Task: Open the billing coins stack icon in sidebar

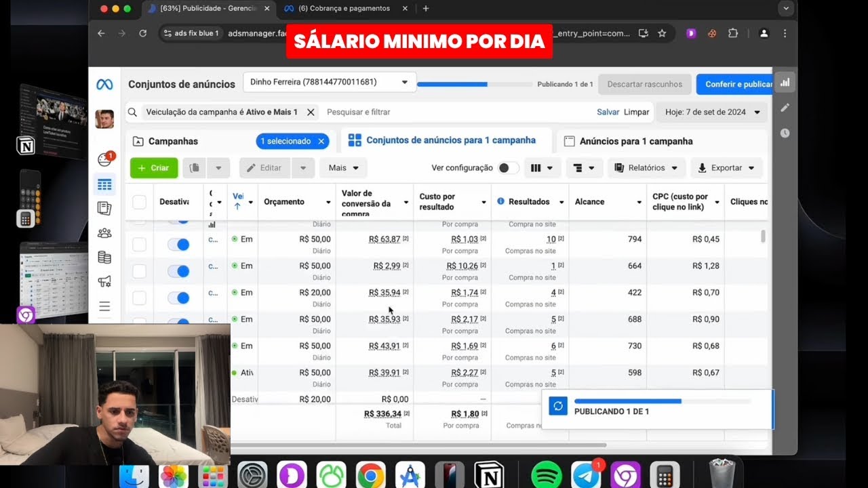Action: click(x=104, y=257)
